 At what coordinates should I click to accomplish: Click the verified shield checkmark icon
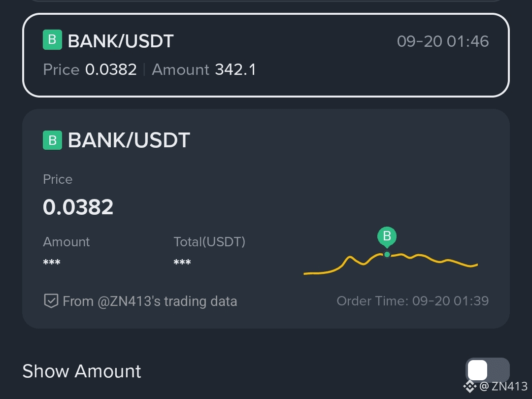[x=51, y=300]
